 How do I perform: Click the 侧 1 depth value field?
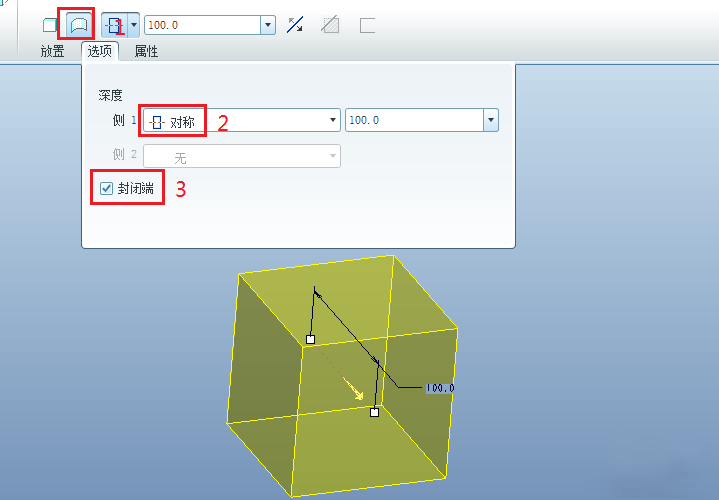[x=415, y=120]
